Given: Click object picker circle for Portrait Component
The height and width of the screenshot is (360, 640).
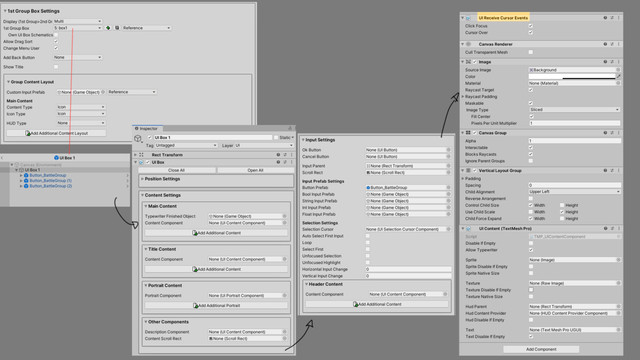Looking at the screenshot, I should coord(284,296).
